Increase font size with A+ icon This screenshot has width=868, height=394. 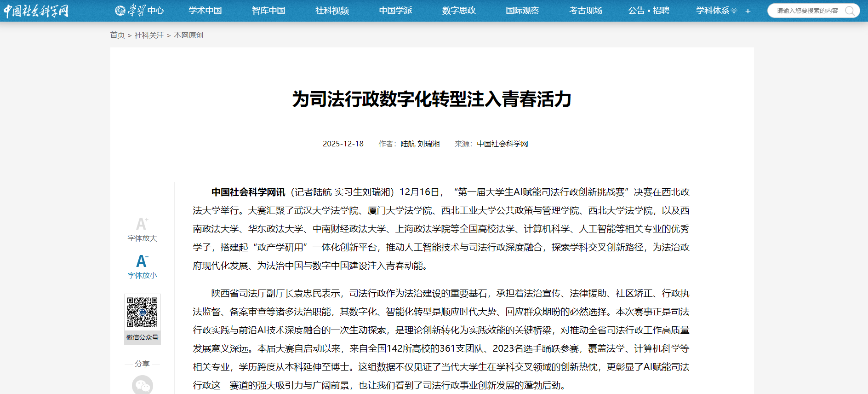142,224
